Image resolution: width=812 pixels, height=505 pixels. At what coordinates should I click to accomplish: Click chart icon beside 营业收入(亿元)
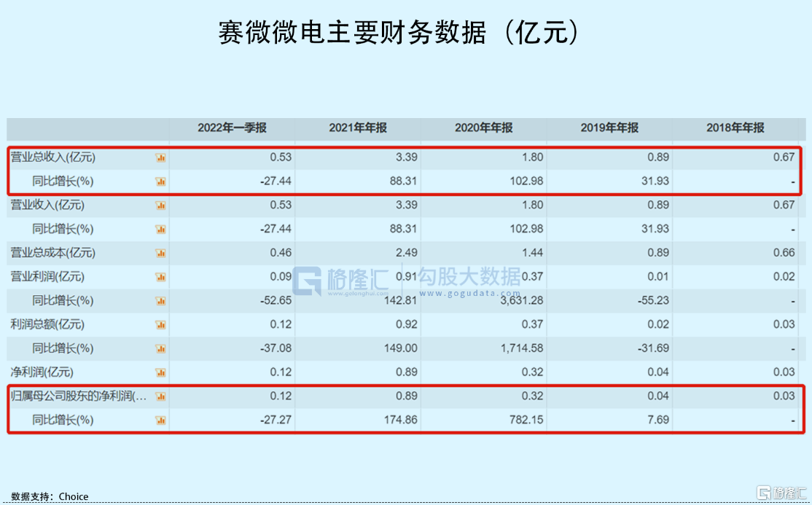(160, 205)
